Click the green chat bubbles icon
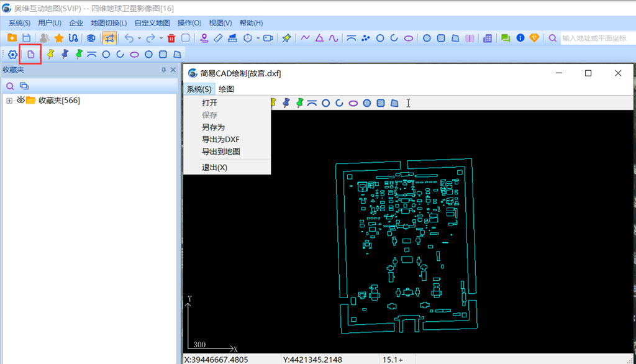Screen dimensions: 636x364 506,38
